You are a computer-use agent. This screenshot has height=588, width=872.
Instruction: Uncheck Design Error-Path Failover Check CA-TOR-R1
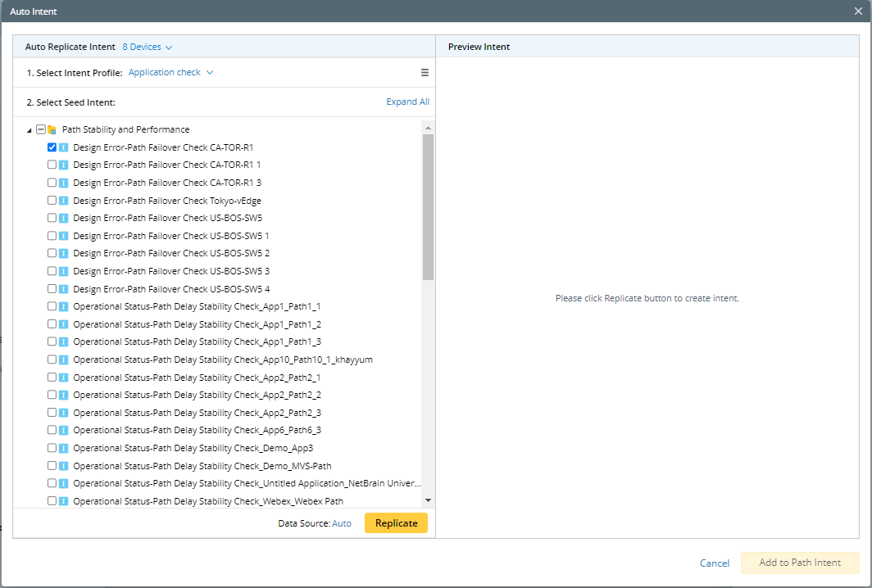click(x=52, y=147)
